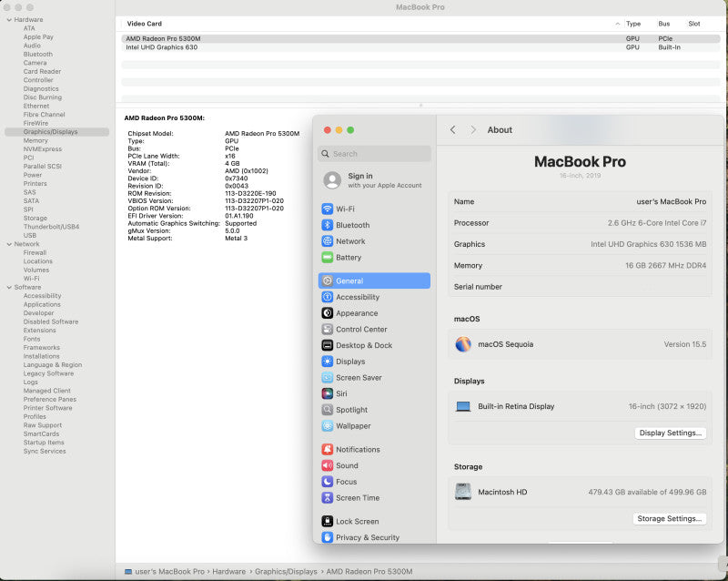Sort by the Video Card column header
Viewport: 728px width, 581px height.
point(145,24)
